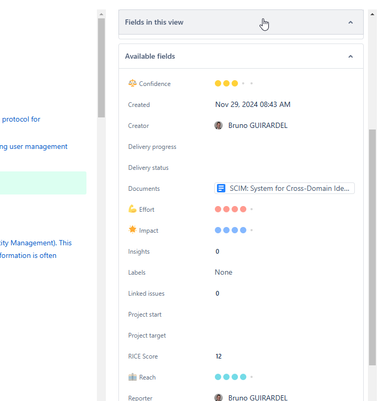Set Effort rating via red dots
392x401 pixels.
point(234,209)
